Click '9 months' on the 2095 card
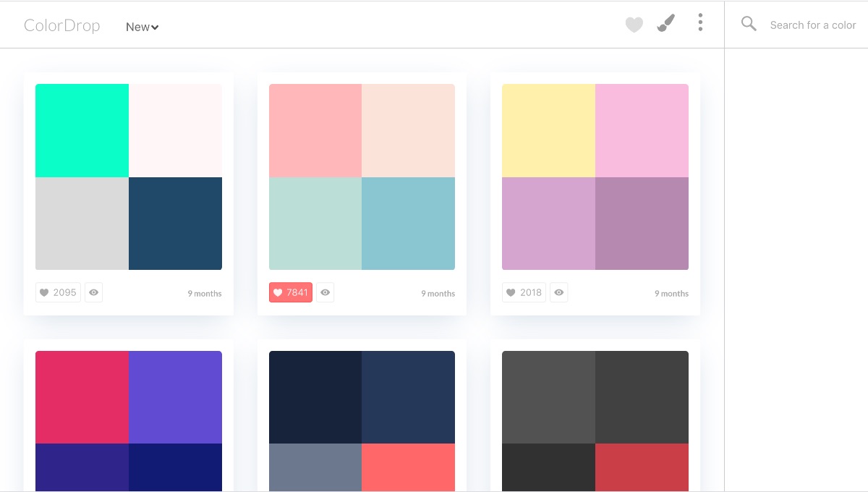 (x=205, y=294)
